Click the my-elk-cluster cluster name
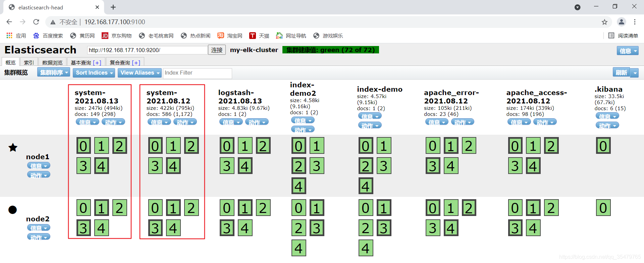The width and height of the screenshot is (644, 263). [254, 50]
